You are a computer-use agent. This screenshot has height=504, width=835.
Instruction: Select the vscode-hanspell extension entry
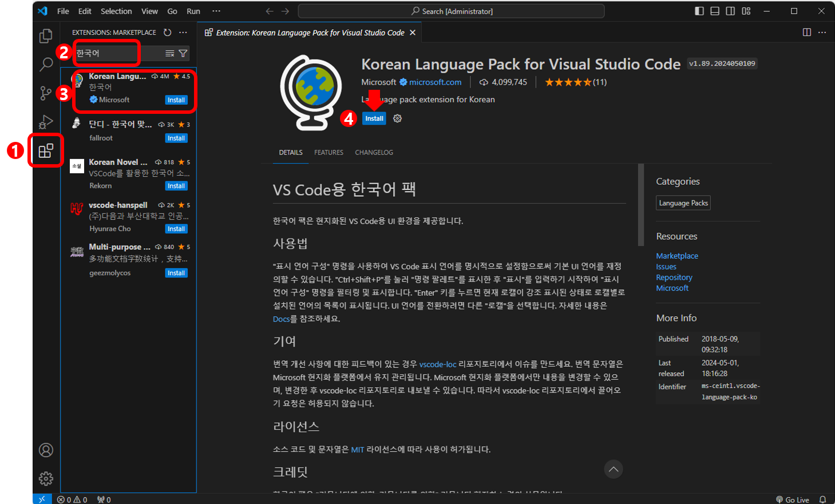(129, 217)
